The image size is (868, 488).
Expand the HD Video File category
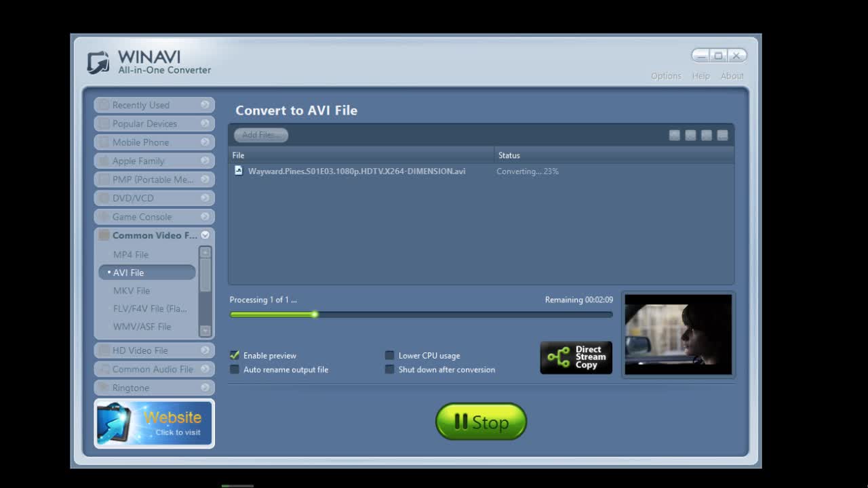pos(154,350)
